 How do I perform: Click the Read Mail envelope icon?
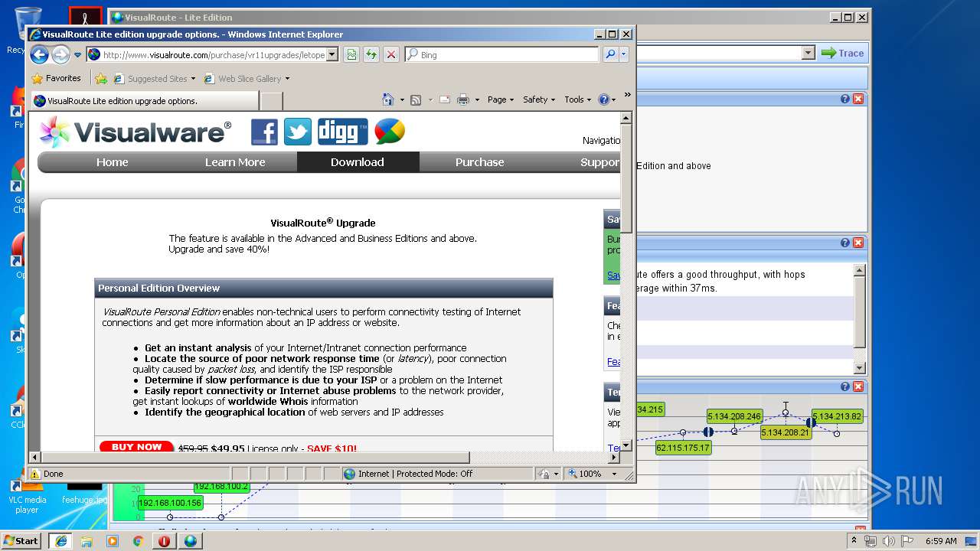click(444, 99)
